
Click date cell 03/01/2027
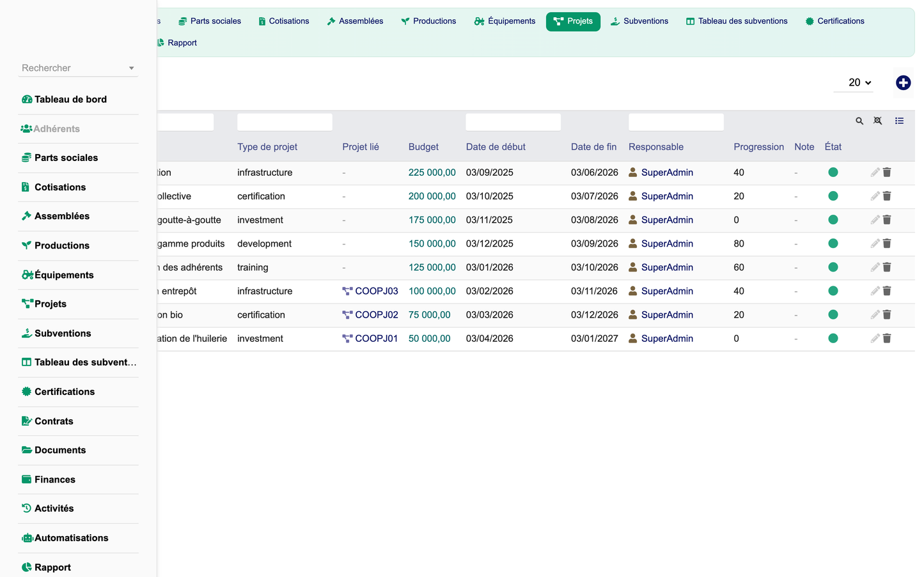point(595,339)
